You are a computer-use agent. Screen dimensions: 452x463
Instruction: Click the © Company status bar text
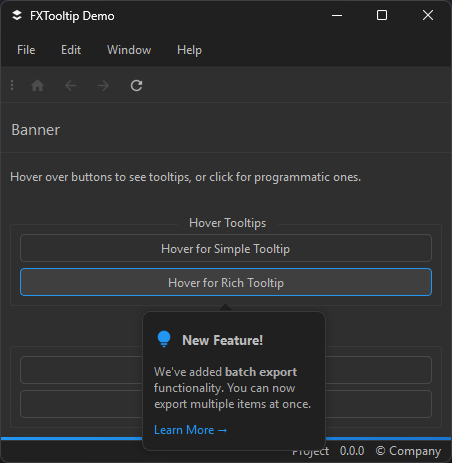pyautogui.click(x=408, y=451)
